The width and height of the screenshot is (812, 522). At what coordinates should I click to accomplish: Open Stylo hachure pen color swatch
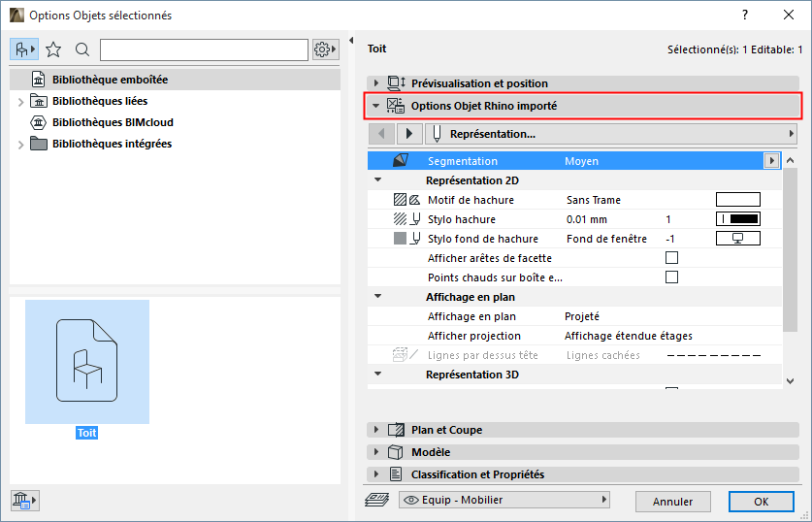[738, 219]
